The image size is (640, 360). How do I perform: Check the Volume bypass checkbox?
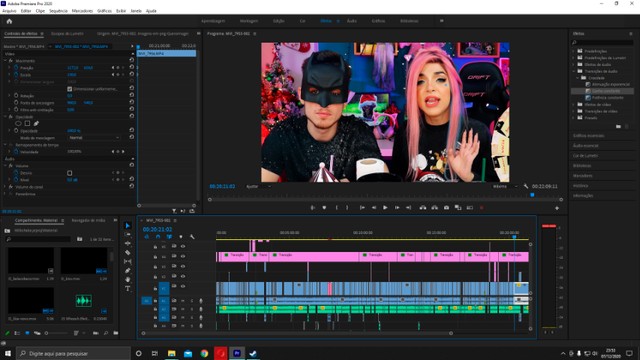69,173
